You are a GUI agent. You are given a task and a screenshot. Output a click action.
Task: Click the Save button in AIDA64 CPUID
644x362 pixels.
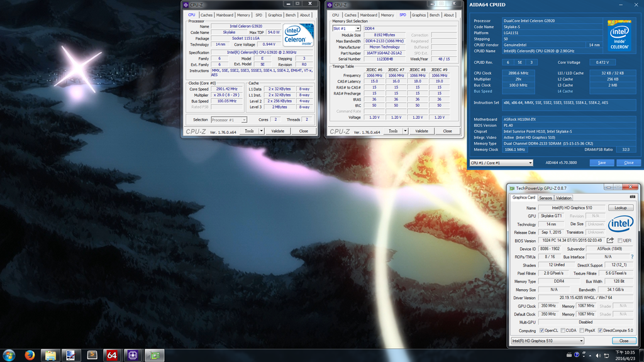tap(602, 163)
